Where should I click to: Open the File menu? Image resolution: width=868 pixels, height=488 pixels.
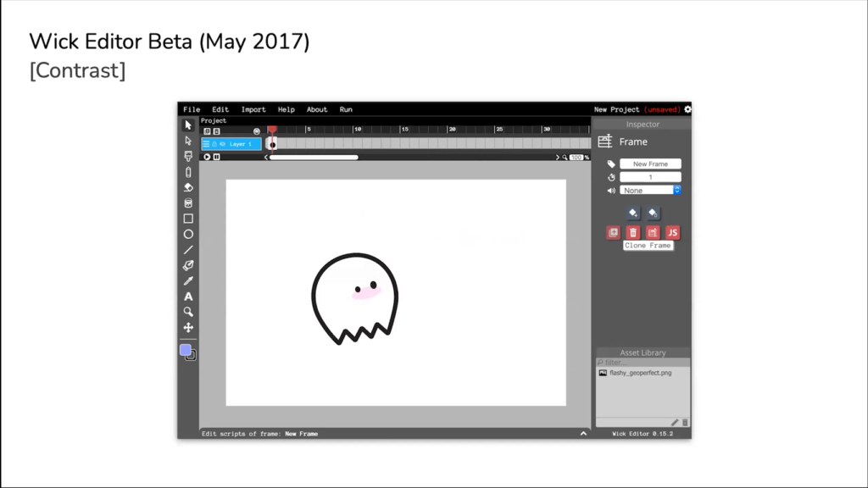pyautogui.click(x=192, y=109)
